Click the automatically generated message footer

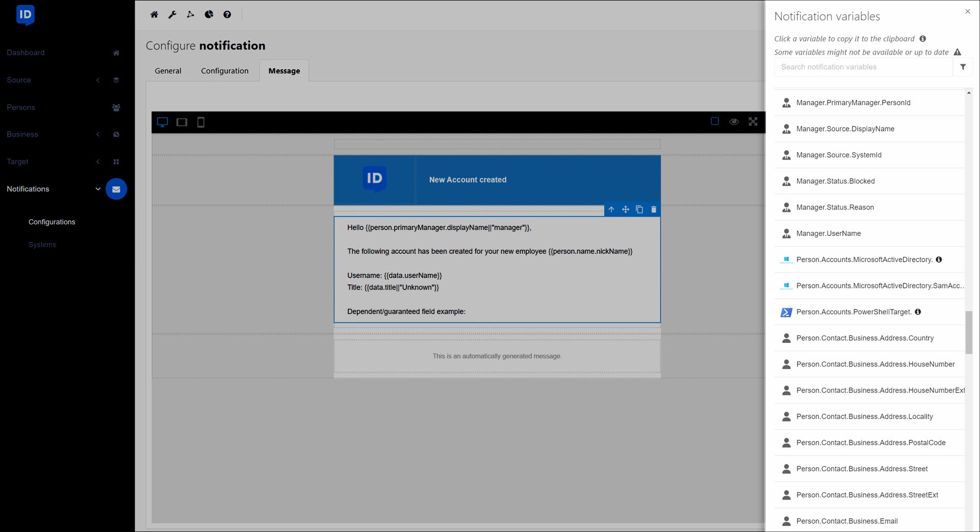click(497, 356)
